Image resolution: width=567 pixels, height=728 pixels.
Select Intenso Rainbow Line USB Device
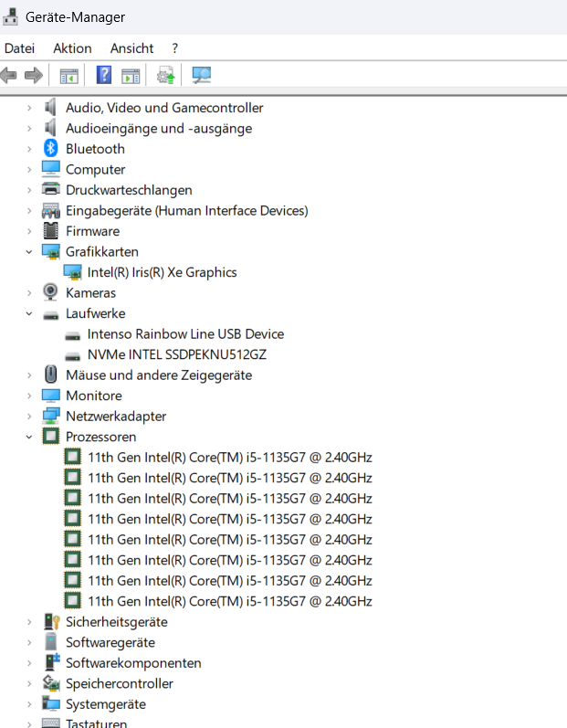click(185, 333)
